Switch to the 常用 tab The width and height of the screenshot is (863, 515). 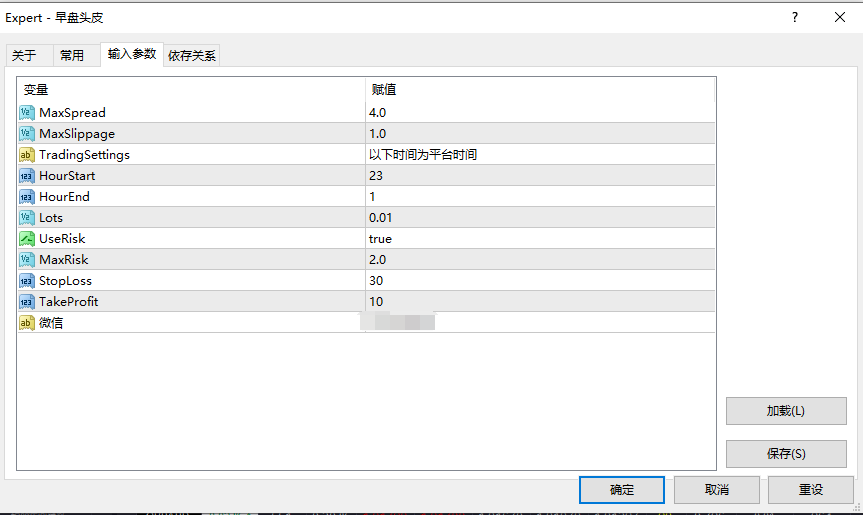[x=72, y=56]
